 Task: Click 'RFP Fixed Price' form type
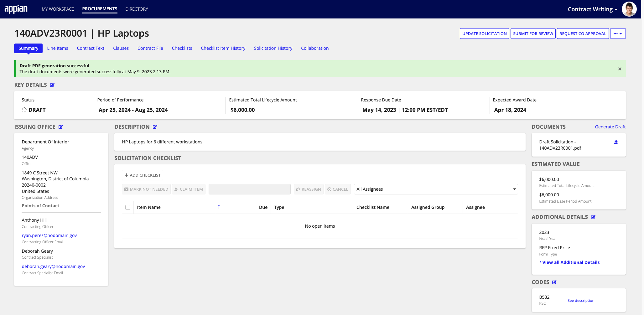[554, 248]
